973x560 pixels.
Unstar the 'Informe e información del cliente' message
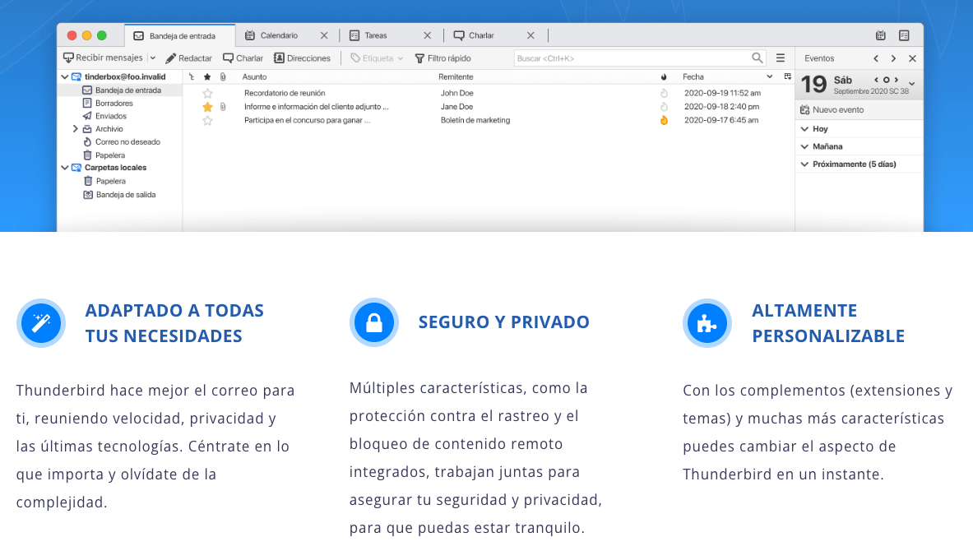[207, 106]
